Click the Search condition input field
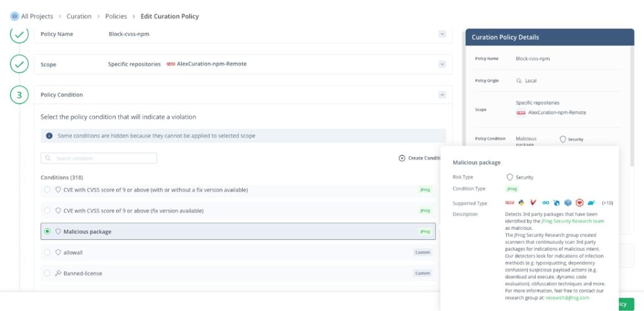 tap(99, 158)
